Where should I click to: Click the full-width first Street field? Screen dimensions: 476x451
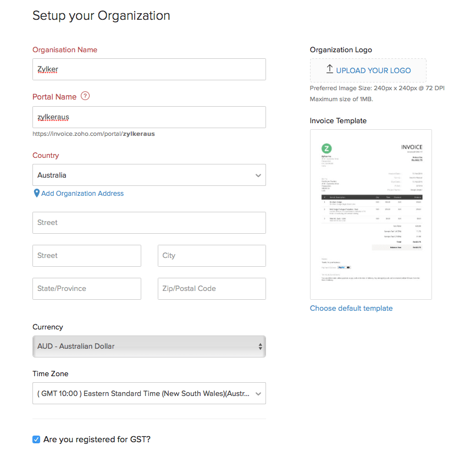point(149,223)
